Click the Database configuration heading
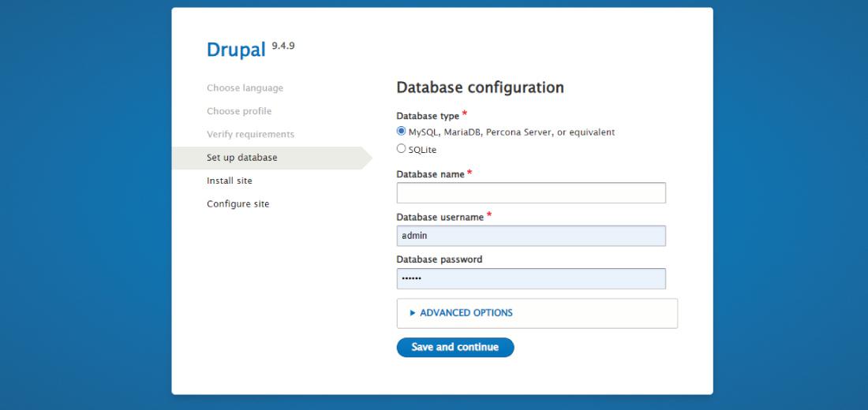This screenshot has height=410, width=868. click(480, 88)
